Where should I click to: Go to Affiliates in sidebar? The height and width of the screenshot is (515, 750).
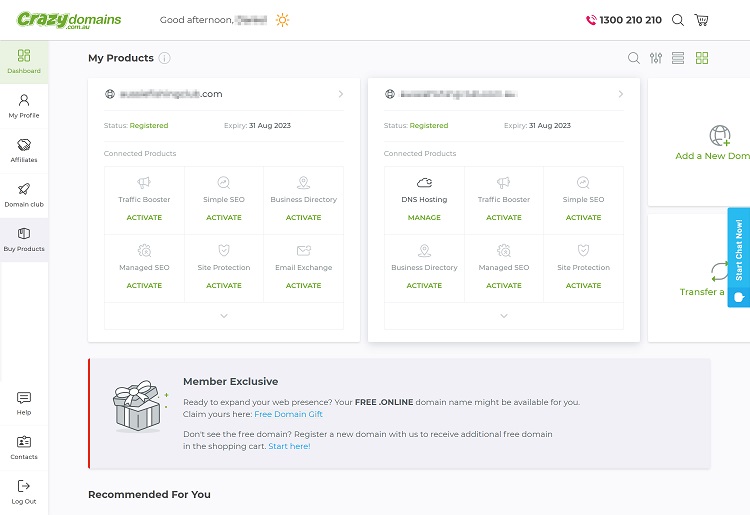click(x=24, y=150)
